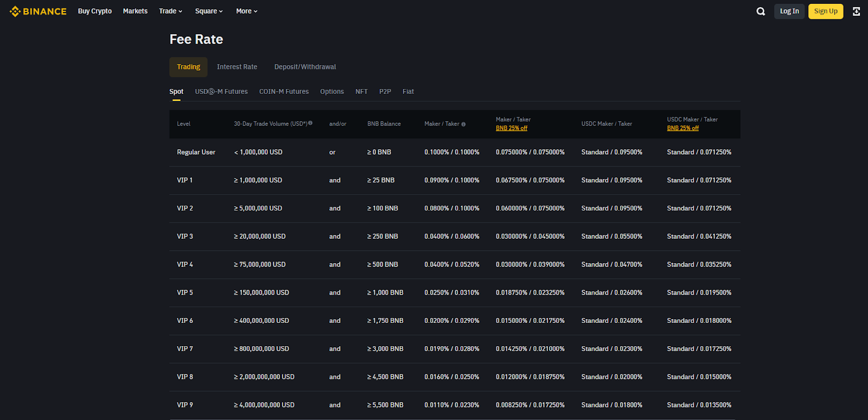Screen dimensions: 868x420
Task: Click '< 1,000,000 USD' volume cell
Action: pos(258,152)
